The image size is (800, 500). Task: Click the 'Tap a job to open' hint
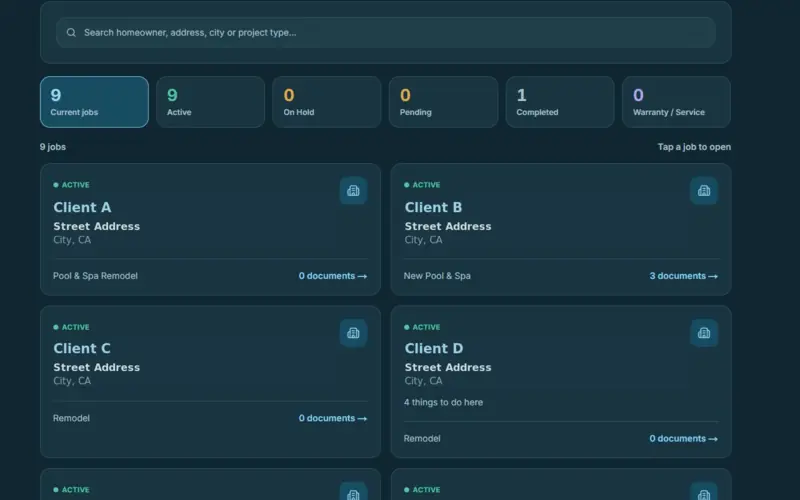[x=694, y=147]
